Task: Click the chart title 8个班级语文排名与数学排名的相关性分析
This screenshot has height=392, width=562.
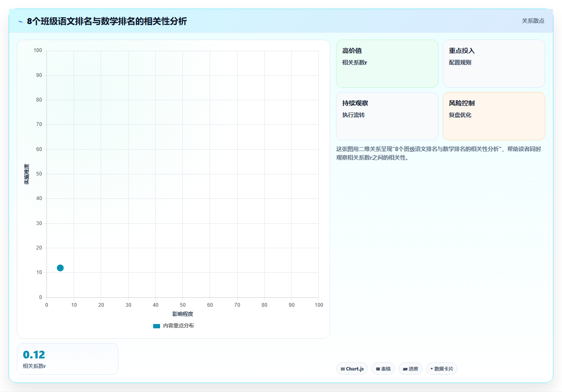Action: pos(107,21)
